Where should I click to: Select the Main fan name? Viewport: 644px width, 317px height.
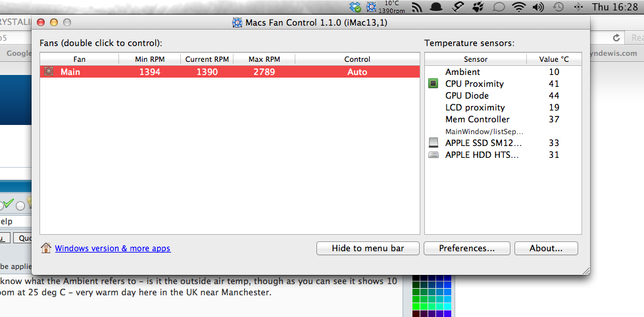pyautogui.click(x=70, y=72)
